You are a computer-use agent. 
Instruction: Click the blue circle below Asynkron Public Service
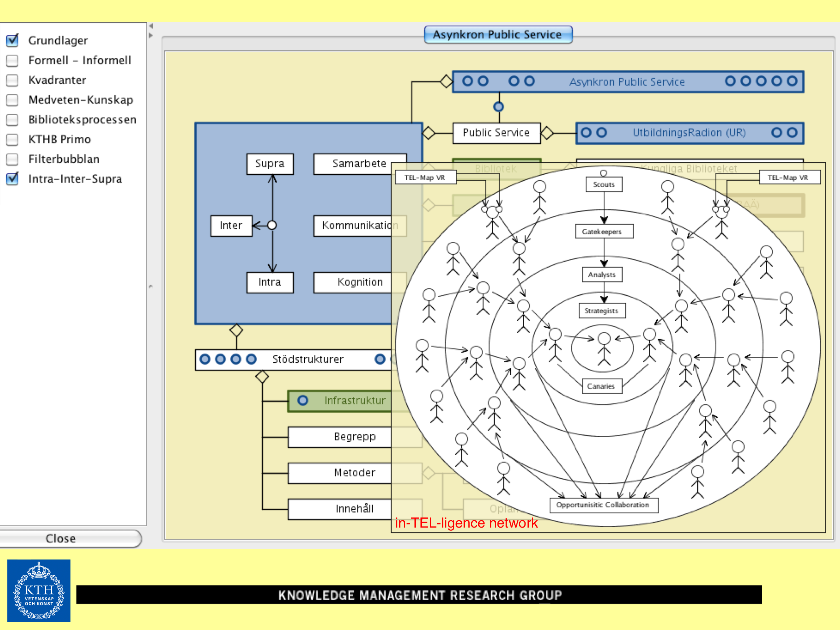point(498,107)
